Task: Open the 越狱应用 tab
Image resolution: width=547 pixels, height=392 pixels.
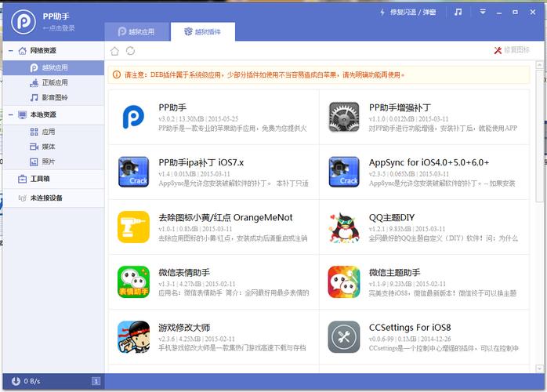Action: pyautogui.click(x=136, y=32)
